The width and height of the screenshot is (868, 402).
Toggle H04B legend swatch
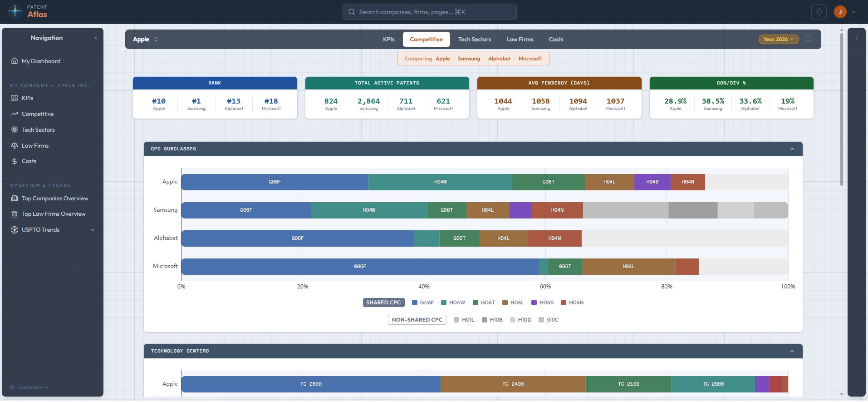(534, 303)
